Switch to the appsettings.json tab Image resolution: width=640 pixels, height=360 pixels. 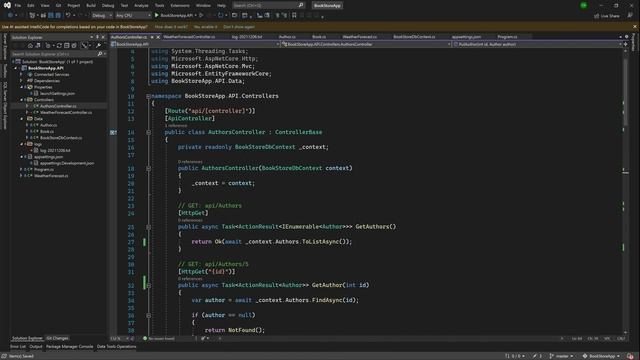[x=466, y=37]
